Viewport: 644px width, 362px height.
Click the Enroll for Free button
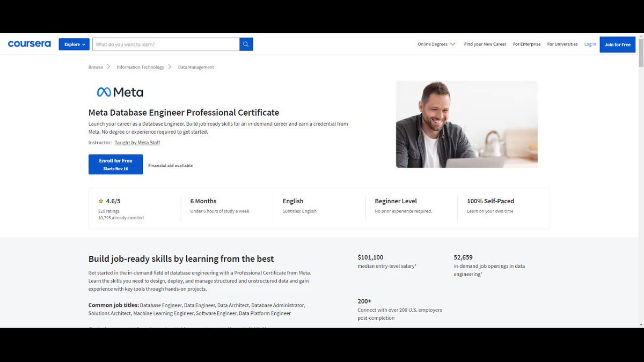[115, 164]
